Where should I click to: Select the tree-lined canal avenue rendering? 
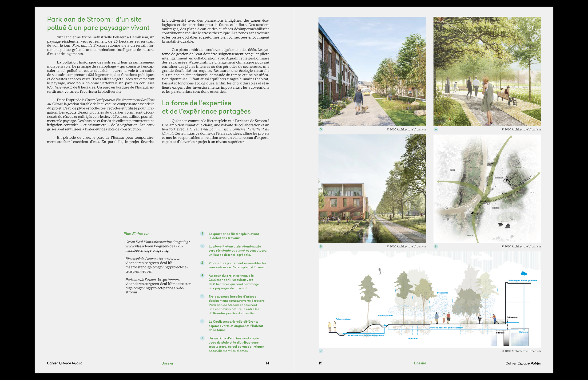372,189
